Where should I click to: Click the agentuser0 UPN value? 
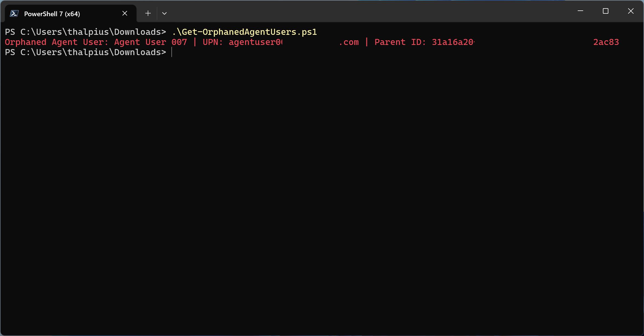255,42
